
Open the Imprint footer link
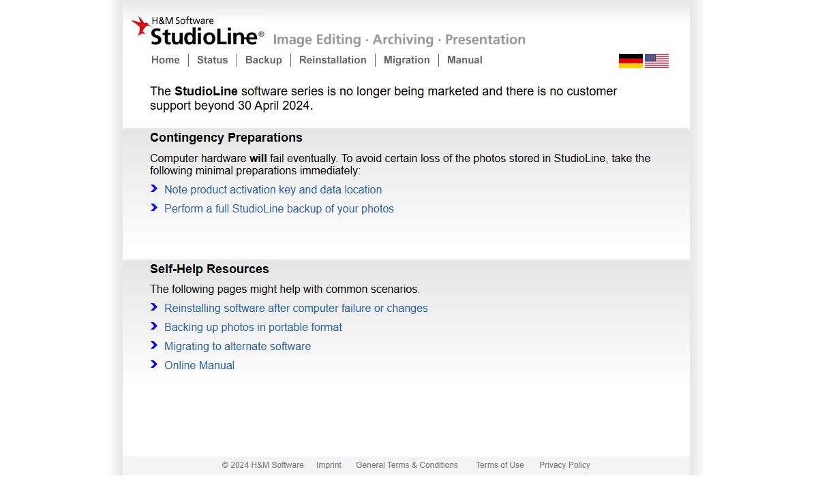pos(329,465)
